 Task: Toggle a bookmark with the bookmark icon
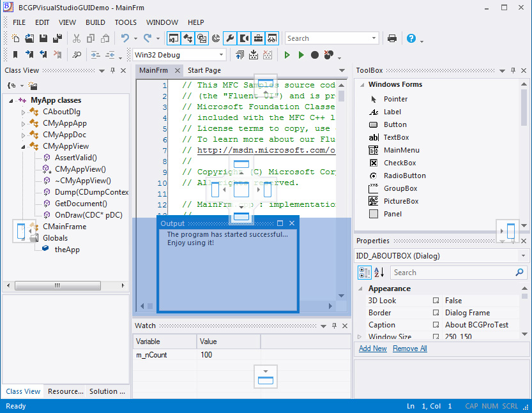tap(15, 54)
